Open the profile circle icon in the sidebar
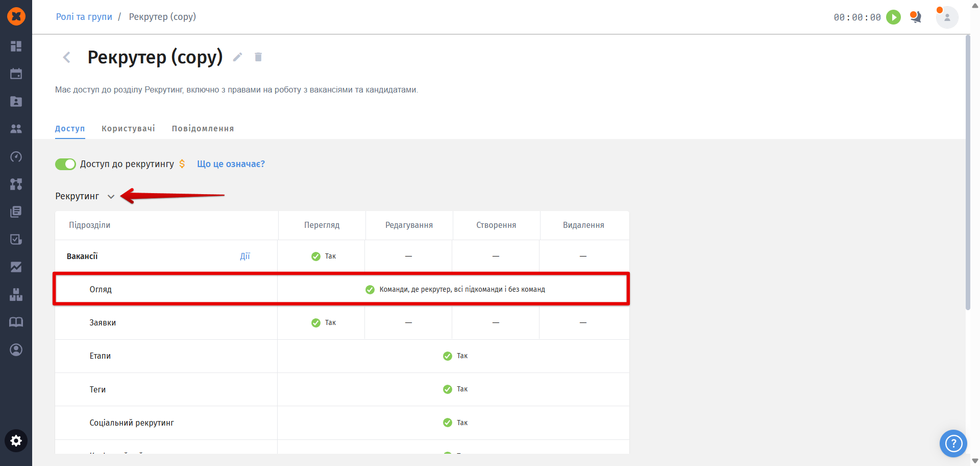This screenshot has width=980, height=466. (x=16, y=350)
